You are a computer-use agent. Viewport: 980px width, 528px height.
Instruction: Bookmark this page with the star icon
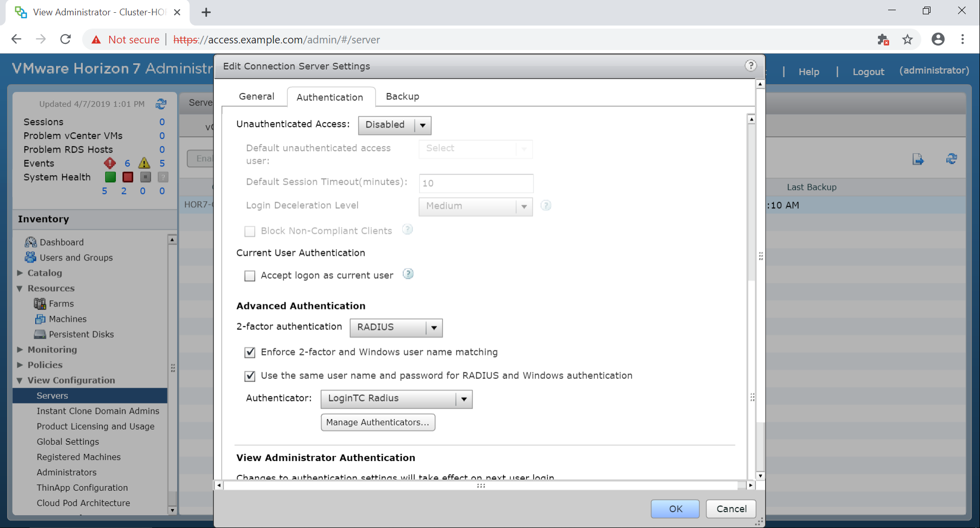(907, 39)
